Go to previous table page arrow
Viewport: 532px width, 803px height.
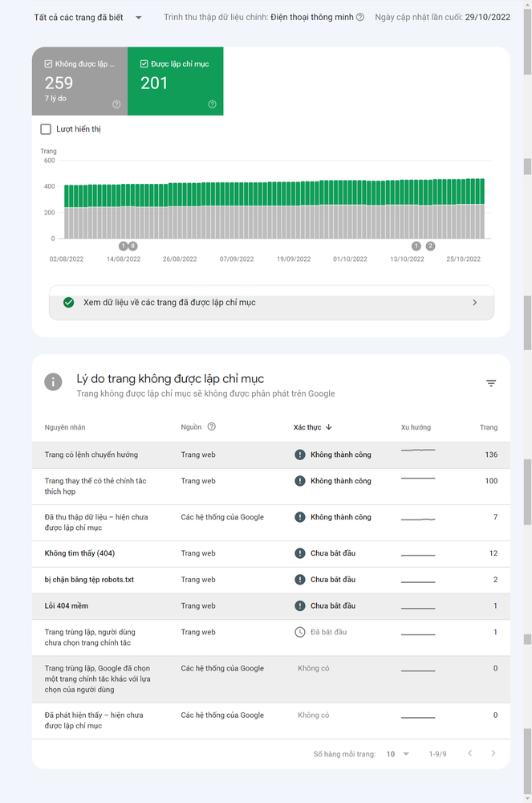(469, 753)
